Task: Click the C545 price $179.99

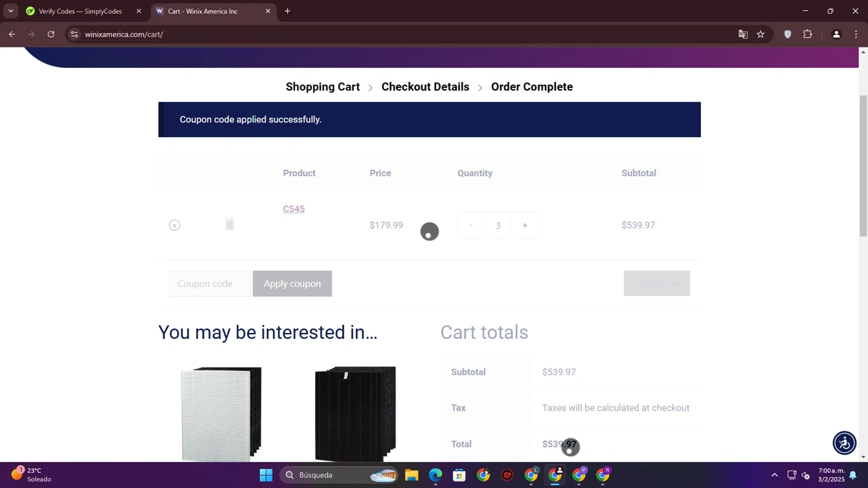Action: 387,225
